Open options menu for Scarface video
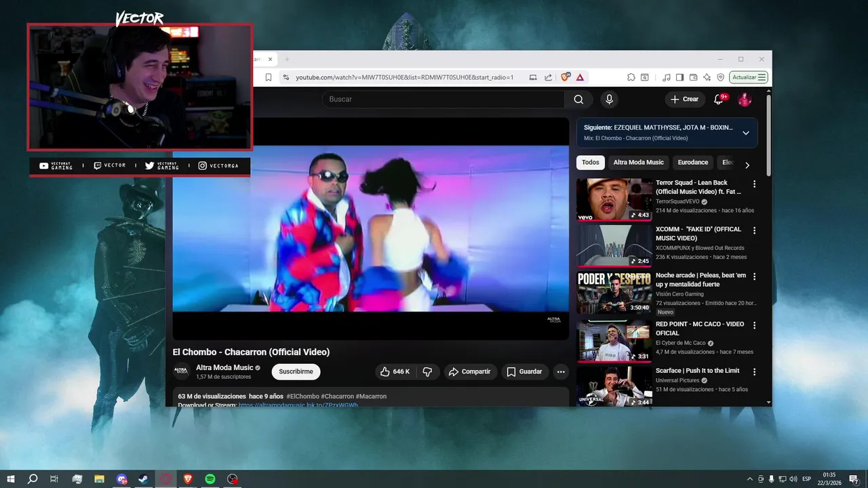The image size is (868, 488). [x=754, y=372]
